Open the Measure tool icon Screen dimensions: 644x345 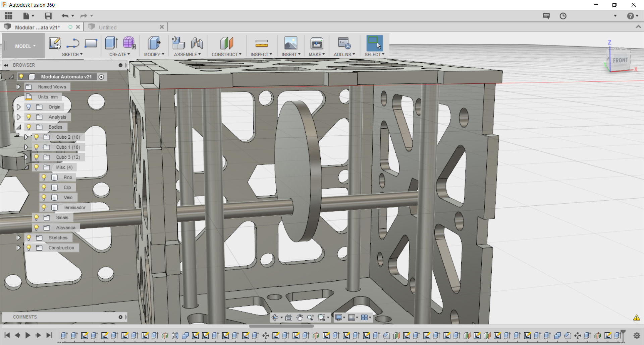(262, 43)
